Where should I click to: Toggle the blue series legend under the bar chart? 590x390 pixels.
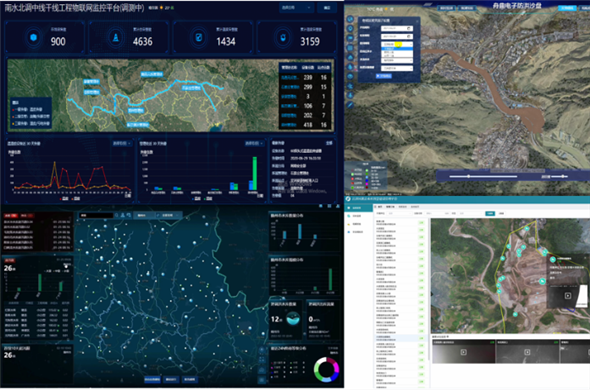(196, 198)
